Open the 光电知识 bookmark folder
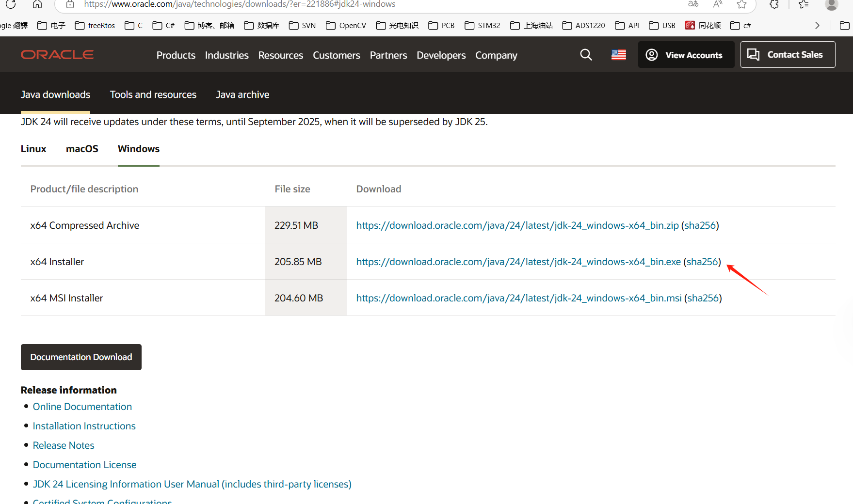The width and height of the screenshot is (853, 504). click(x=397, y=25)
